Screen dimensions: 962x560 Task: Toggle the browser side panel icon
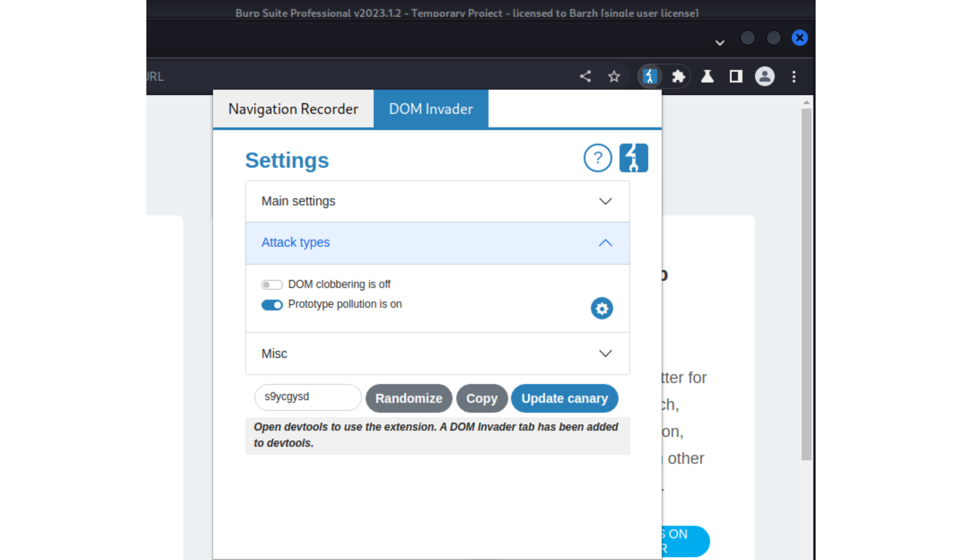[736, 76]
